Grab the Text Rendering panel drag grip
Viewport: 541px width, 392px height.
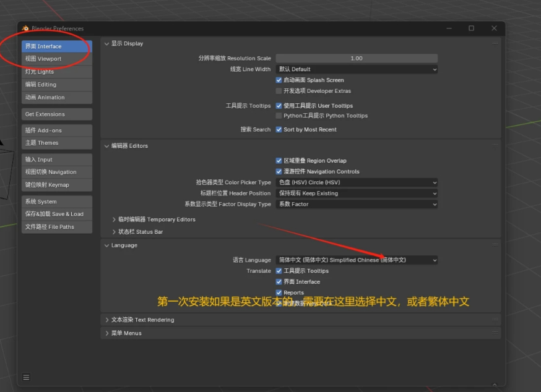click(495, 320)
